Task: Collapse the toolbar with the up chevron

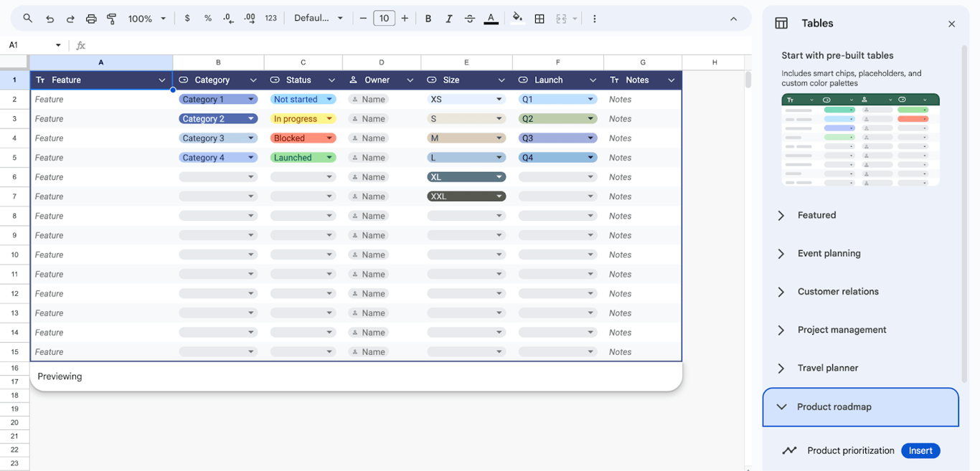Action: point(733,19)
